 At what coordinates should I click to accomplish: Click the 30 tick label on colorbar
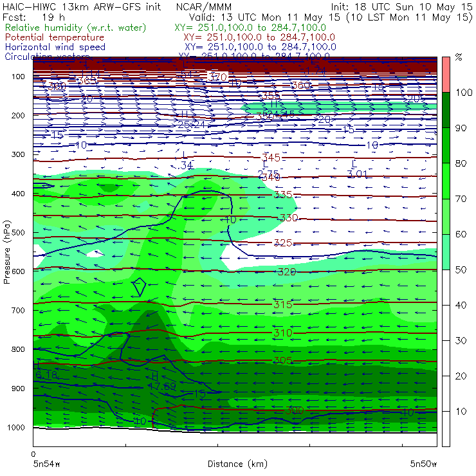[461, 341]
